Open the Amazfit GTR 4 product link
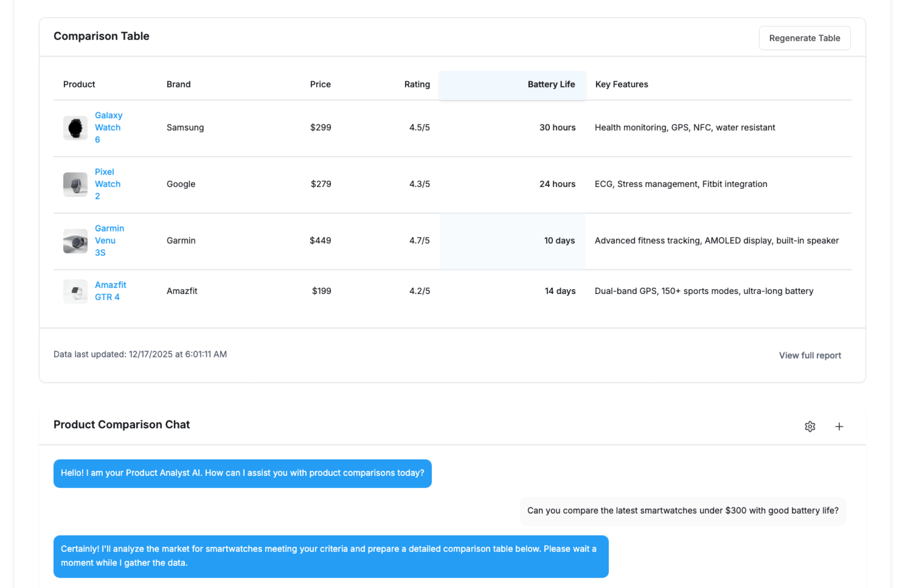905x588 pixels. coord(110,291)
